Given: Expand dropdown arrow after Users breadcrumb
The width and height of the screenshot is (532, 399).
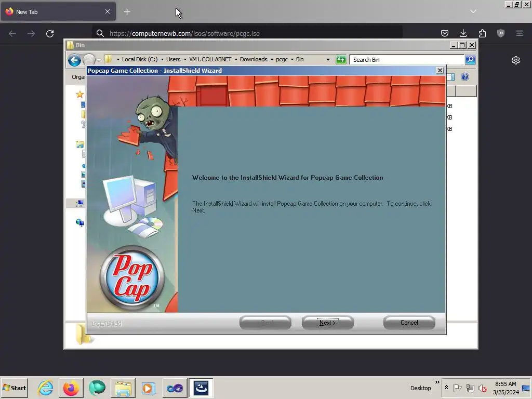Looking at the screenshot, I should [185, 60].
